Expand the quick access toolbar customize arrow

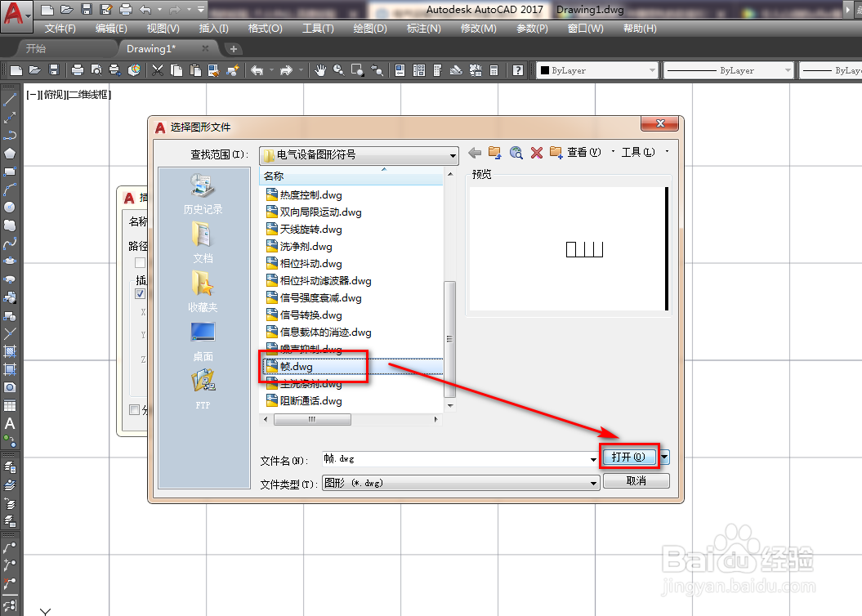tap(201, 9)
